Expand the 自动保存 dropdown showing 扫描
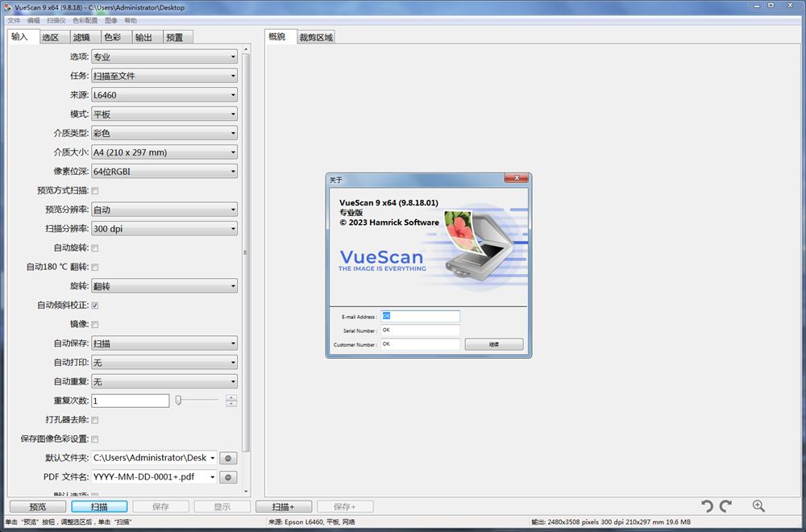 (164, 343)
